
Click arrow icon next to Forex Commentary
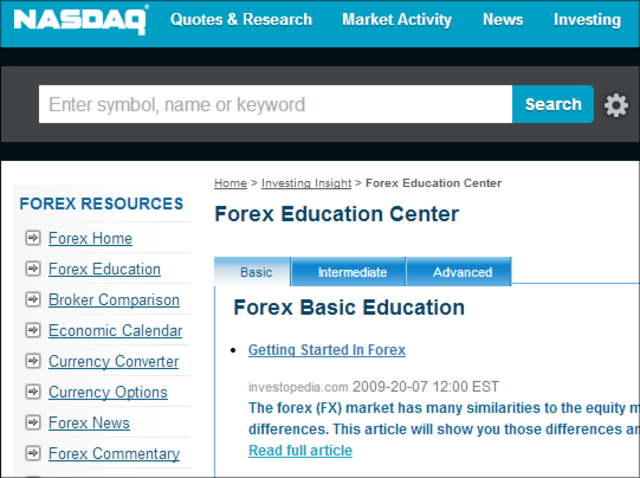[33, 453]
